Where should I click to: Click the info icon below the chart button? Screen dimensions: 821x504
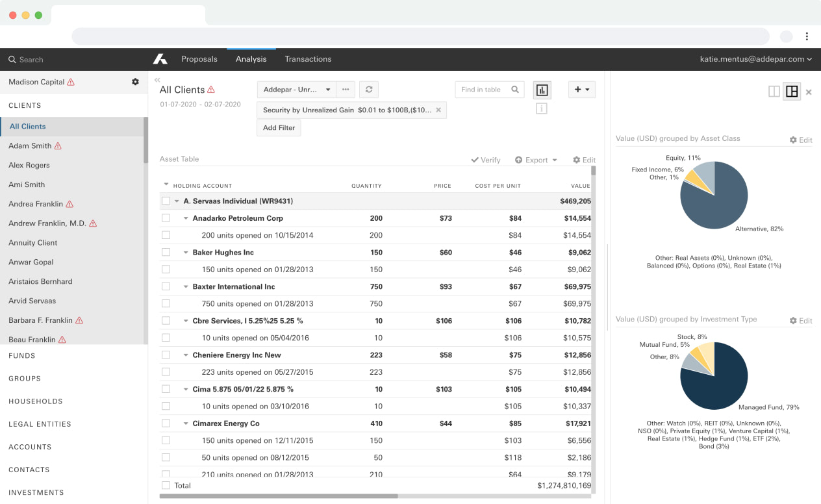tap(542, 109)
